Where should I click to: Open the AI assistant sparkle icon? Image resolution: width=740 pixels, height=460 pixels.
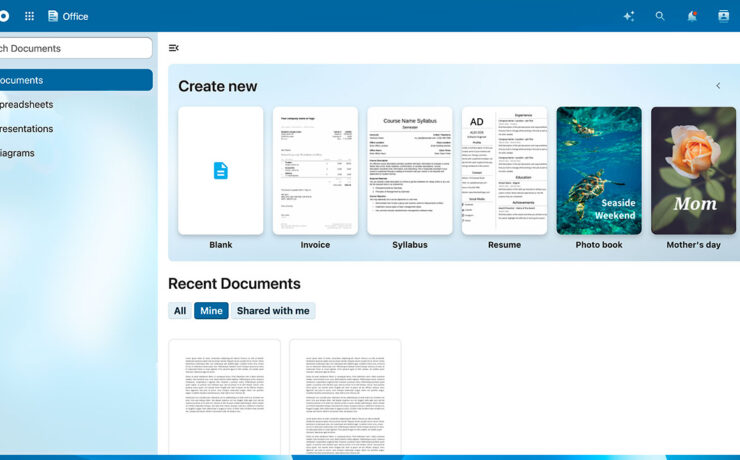click(629, 16)
